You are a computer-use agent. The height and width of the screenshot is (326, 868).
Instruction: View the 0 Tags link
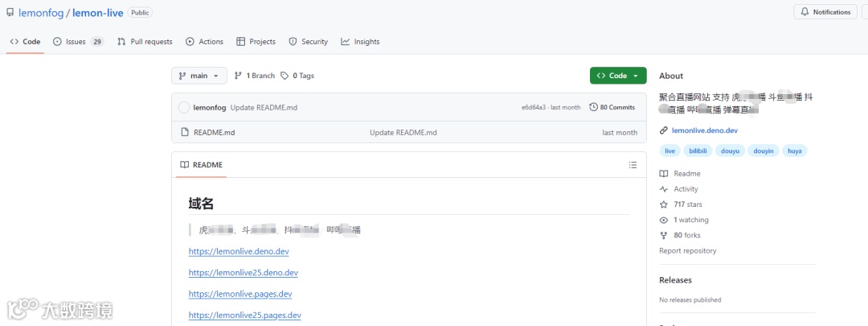click(298, 76)
